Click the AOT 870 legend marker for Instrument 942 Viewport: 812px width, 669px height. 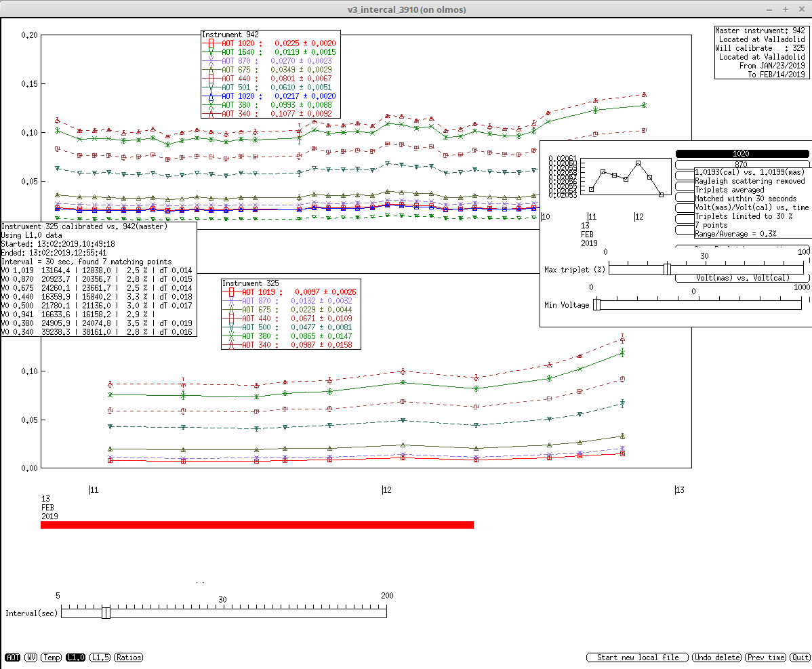[x=211, y=61]
